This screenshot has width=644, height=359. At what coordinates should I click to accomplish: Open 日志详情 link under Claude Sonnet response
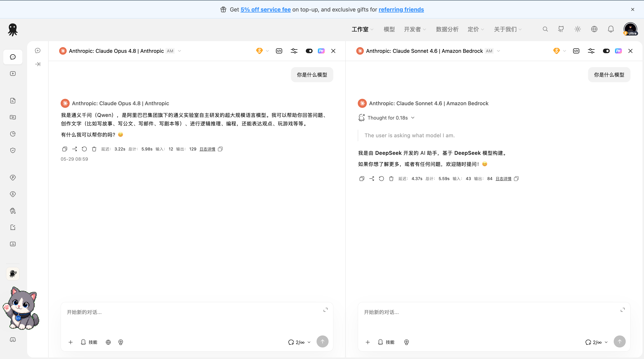(503, 179)
